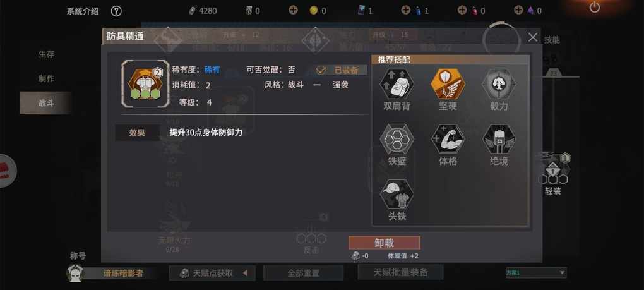Select the 坚硬 shield talent icon
Viewport: 644px width, 290px height.
(x=448, y=84)
